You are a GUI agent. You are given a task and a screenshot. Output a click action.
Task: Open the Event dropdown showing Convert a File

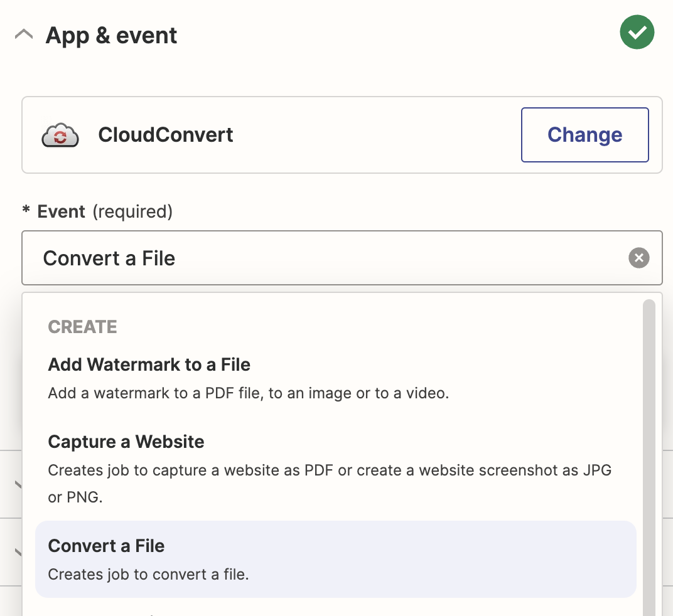[342, 258]
